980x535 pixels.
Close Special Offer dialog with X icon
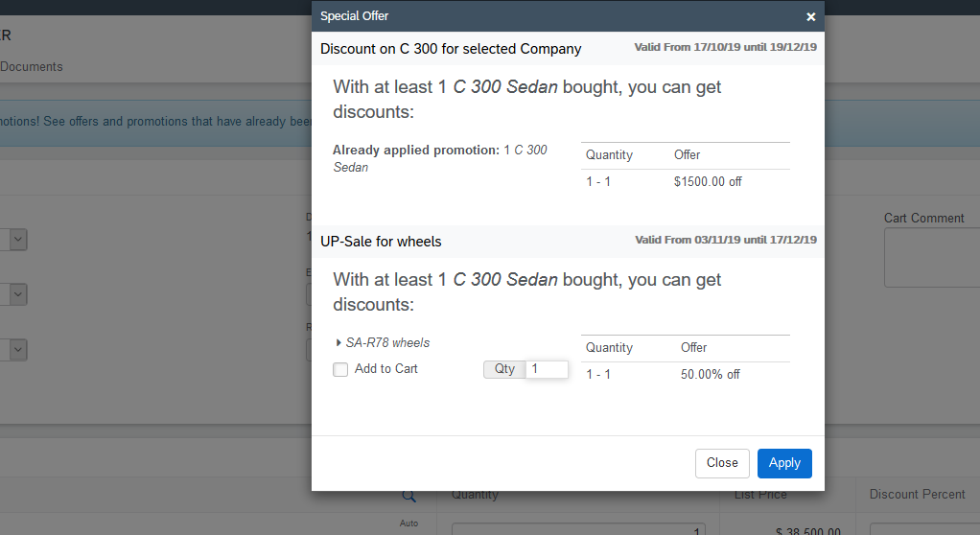(x=810, y=17)
